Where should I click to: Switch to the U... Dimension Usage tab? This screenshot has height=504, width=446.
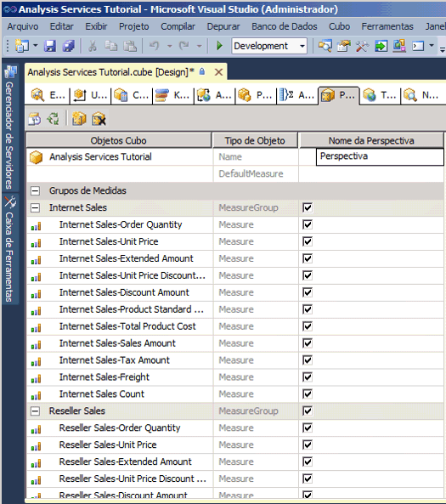[91, 95]
